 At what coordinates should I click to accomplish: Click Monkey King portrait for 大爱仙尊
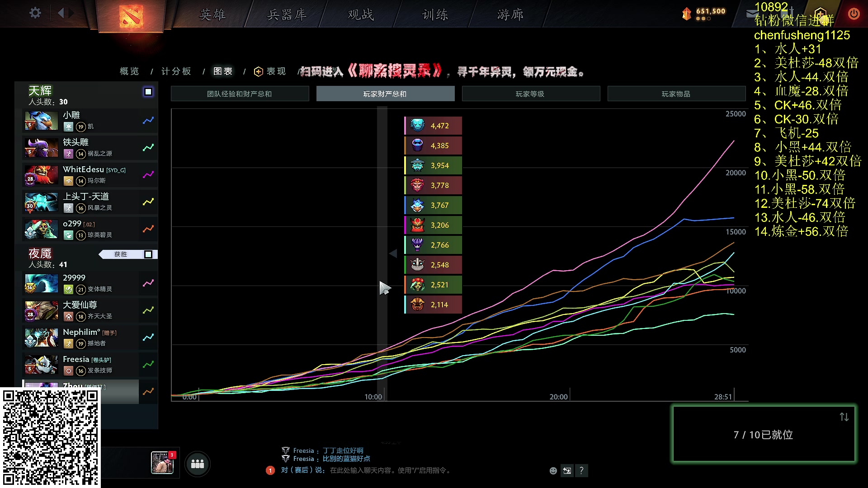[41, 310]
